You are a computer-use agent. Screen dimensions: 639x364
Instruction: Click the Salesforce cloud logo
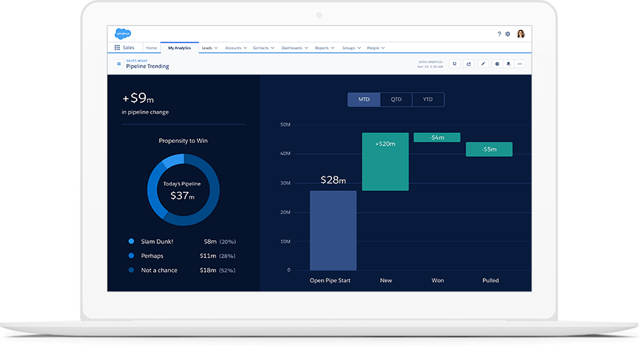[123, 33]
